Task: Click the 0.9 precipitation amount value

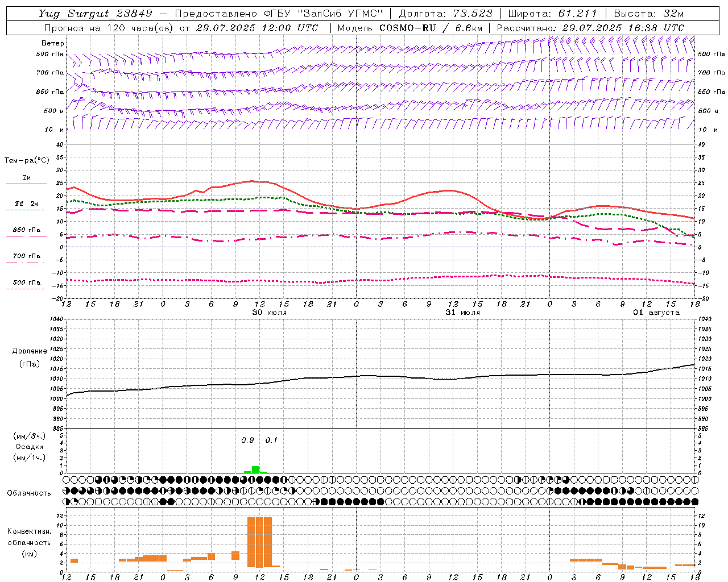Action: click(247, 440)
